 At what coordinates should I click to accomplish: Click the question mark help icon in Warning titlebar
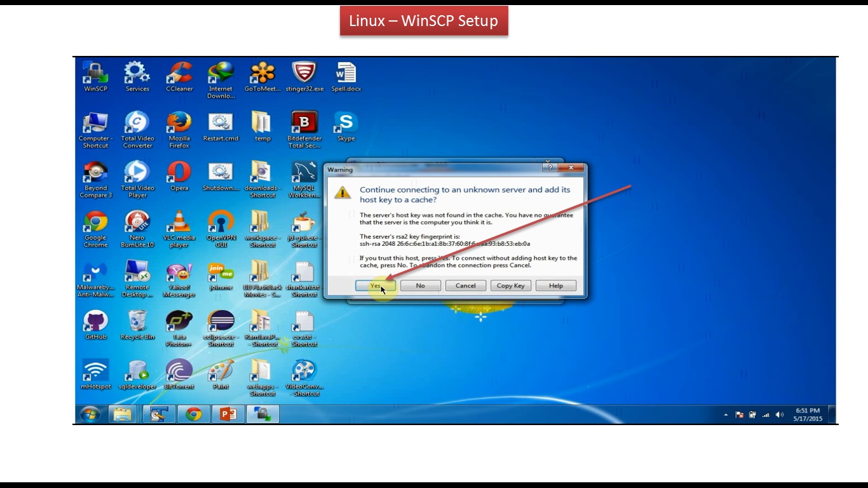[550, 168]
